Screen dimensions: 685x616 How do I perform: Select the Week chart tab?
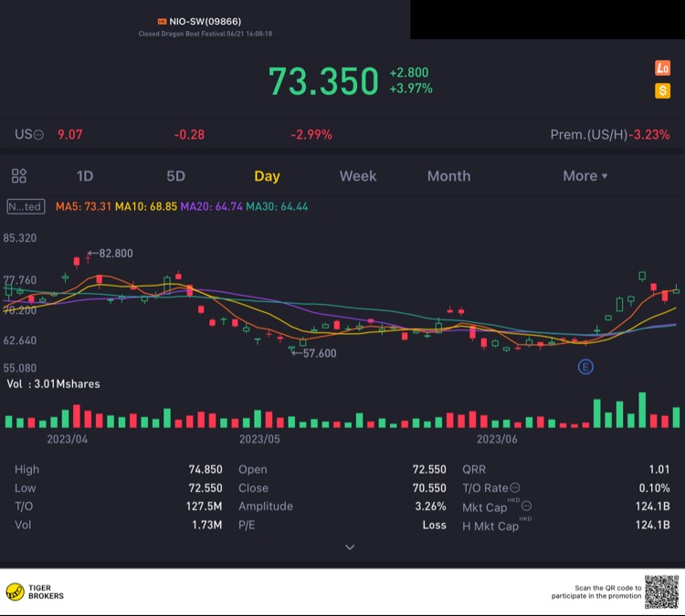coord(358,176)
